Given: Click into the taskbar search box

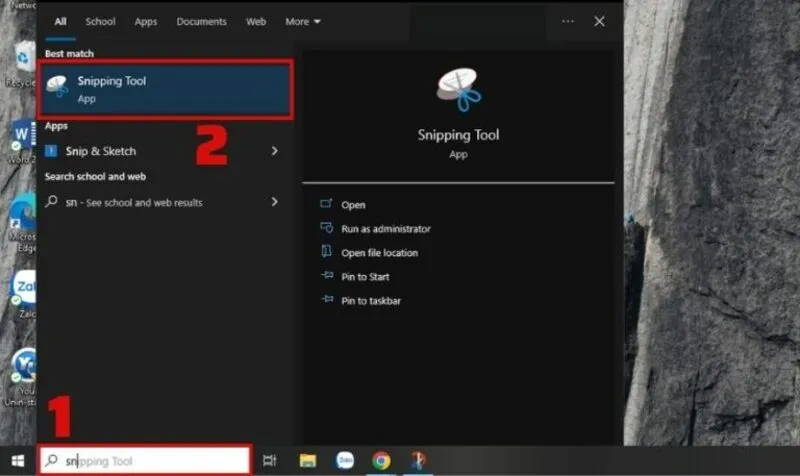Looking at the screenshot, I should tap(145, 461).
